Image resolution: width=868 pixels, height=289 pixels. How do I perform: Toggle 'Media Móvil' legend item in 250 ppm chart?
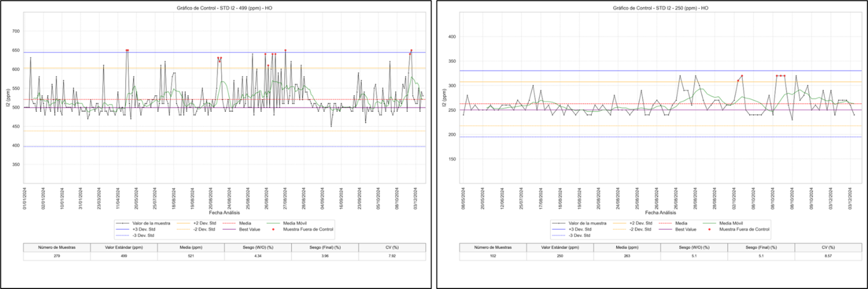732,223
